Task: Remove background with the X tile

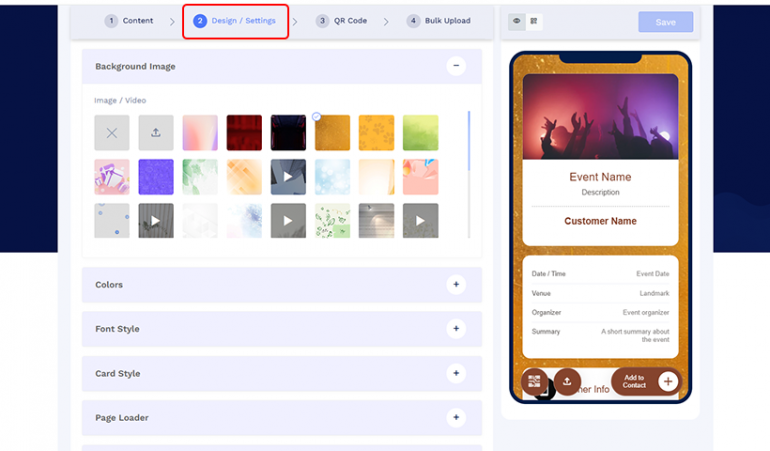Action: click(x=112, y=133)
